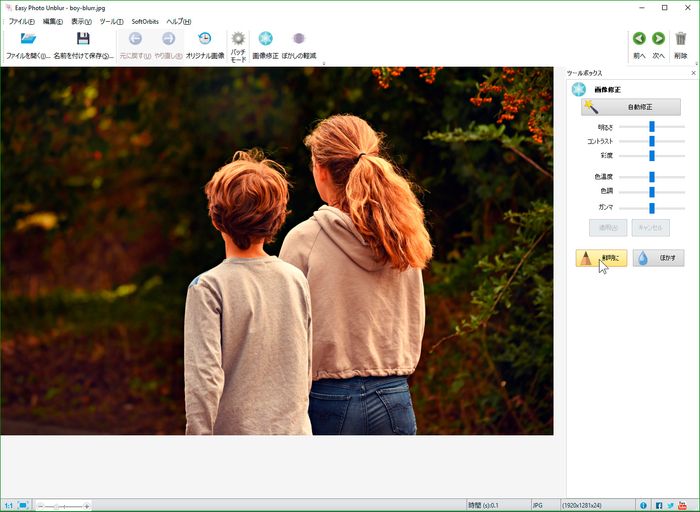
Task: Click the 自動修正 auto-correct button
Action: pos(631,107)
